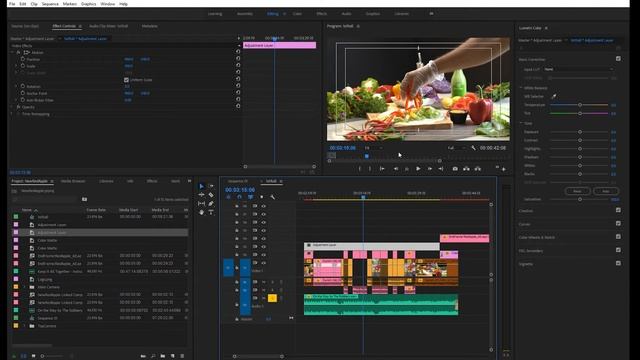Click the Reset button in Lumetri Color
Screen dimensions: 640x360
click(577, 191)
